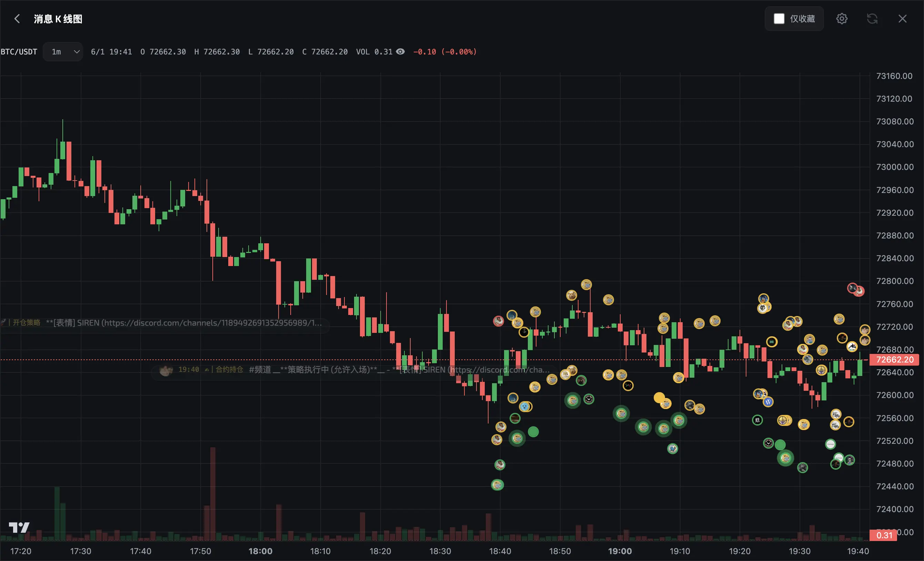Select the topmost marker above the 18:55 candle
Image resolution: width=924 pixels, height=561 pixels.
point(586,284)
